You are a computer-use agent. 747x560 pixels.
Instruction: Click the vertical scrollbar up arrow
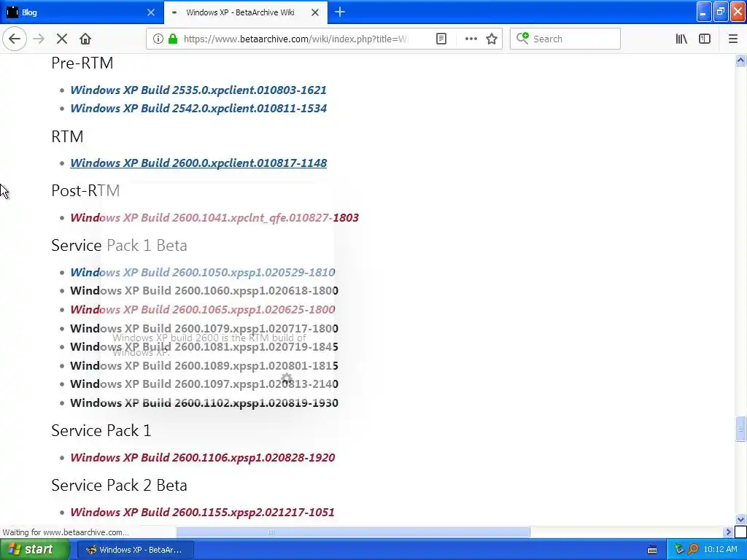(x=740, y=60)
